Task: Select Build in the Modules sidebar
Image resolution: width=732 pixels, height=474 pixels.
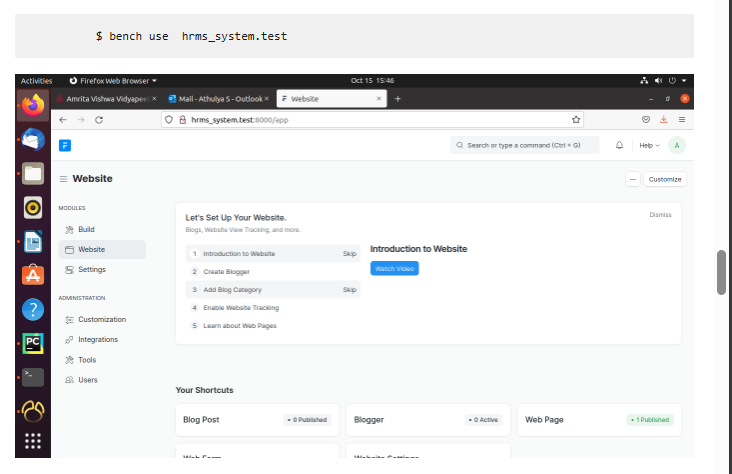Action: (86, 229)
